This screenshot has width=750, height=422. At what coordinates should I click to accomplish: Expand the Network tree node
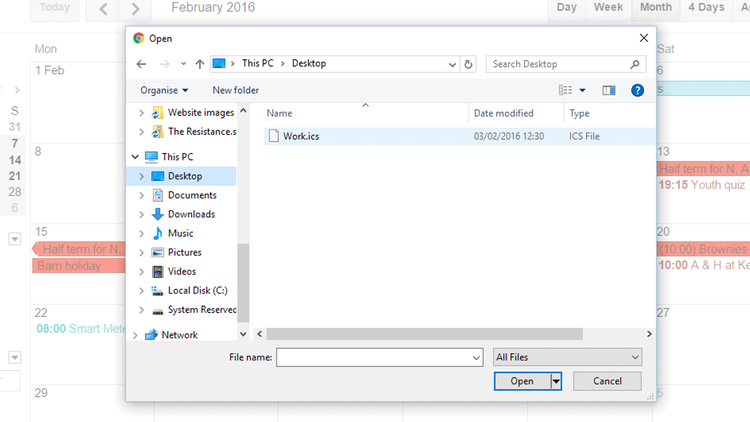pos(136,335)
